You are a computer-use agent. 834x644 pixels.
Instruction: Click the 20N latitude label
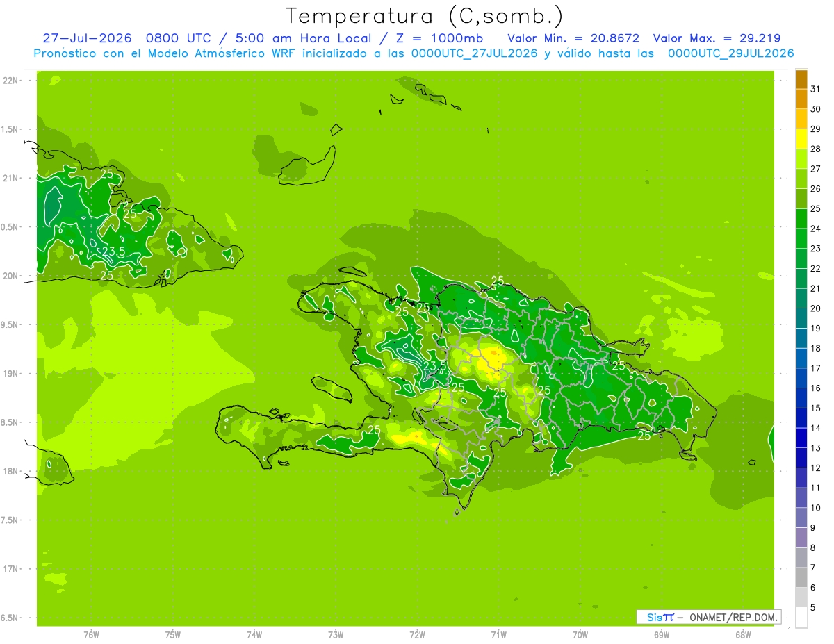[11, 276]
